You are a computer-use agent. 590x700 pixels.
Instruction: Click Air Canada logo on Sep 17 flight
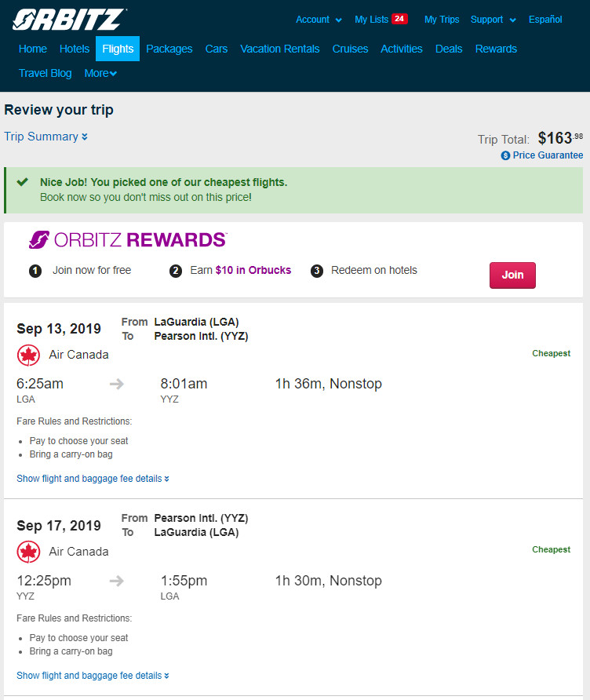pyautogui.click(x=28, y=552)
